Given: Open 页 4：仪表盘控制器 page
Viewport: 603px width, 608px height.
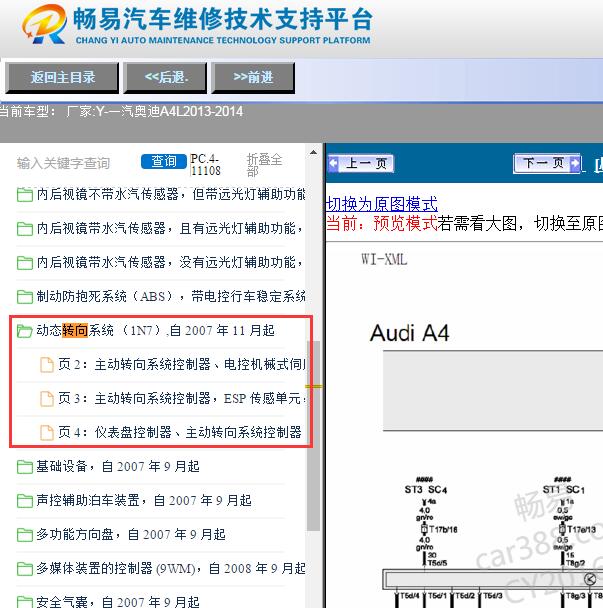Looking at the screenshot, I should pos(180,432).
